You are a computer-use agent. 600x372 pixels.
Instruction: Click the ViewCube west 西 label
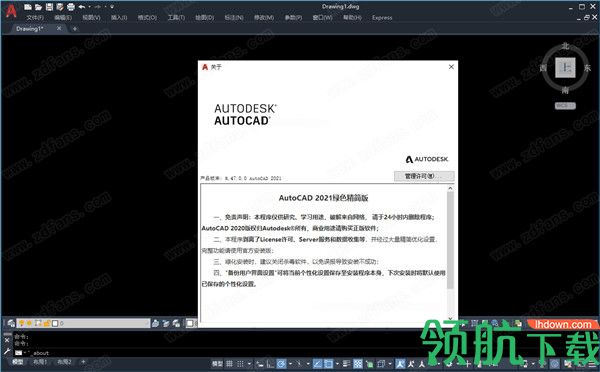click(543, 68)
